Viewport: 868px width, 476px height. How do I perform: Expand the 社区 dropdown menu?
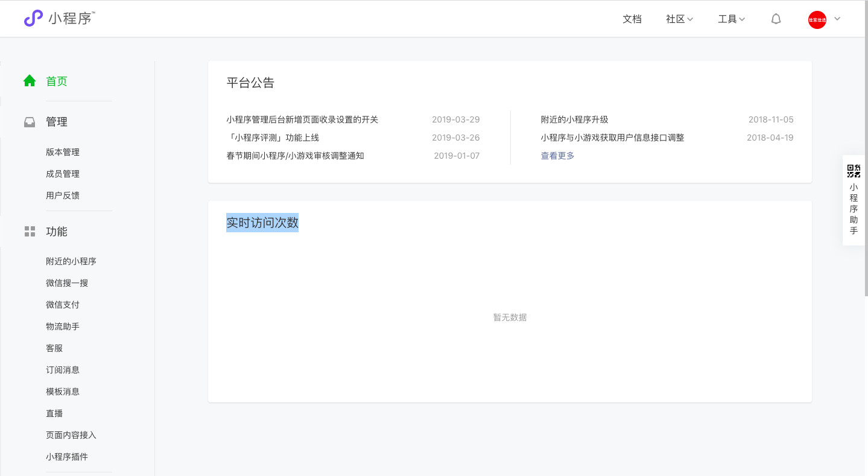[680, 19]
